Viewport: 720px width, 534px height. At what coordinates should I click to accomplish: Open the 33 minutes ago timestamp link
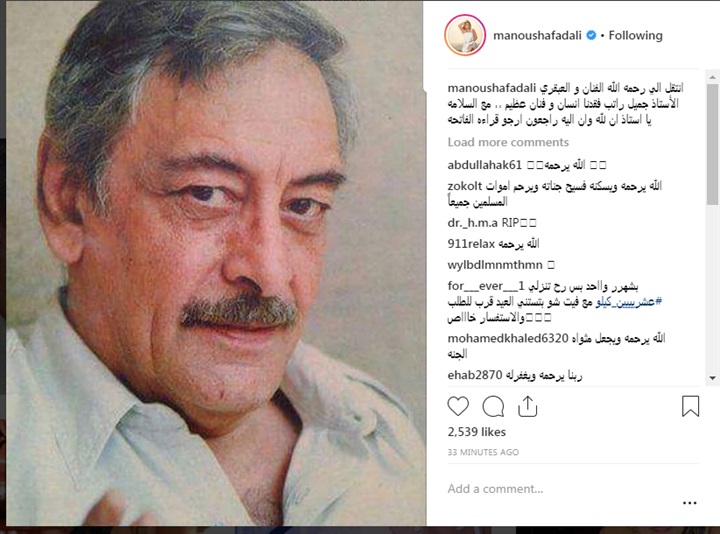pos(483,452)
